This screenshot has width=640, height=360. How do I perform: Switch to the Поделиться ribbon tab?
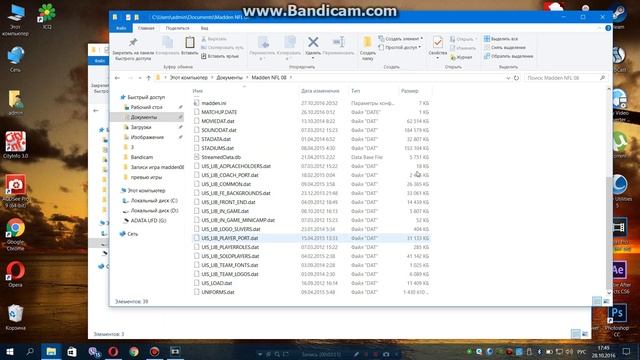[x=178, y=28]
